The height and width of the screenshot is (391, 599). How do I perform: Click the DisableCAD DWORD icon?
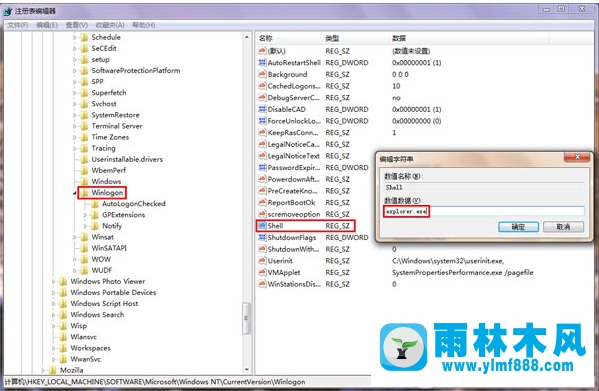pyautogui.click(x=262, y=109)
